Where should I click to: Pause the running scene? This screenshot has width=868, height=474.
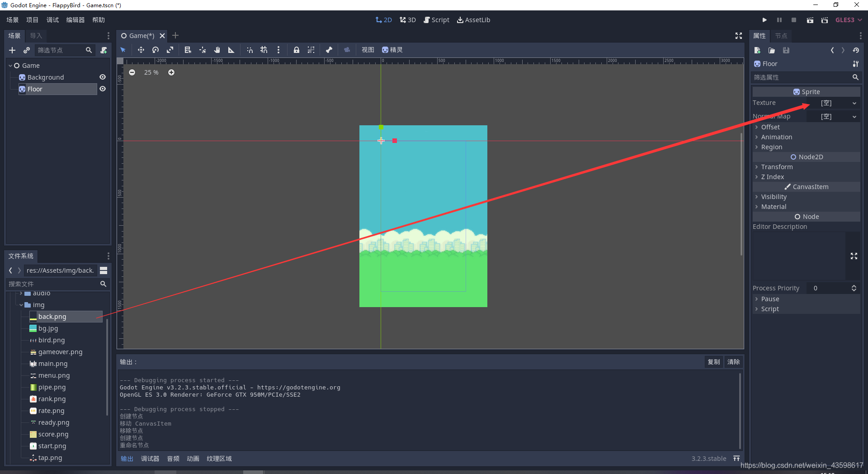[x=779, y=20]
